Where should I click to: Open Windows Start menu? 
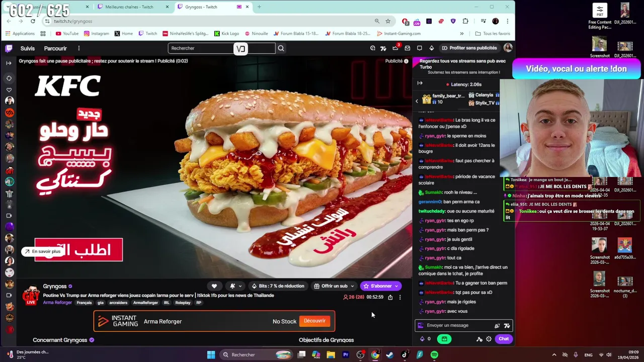click(211, 355)
